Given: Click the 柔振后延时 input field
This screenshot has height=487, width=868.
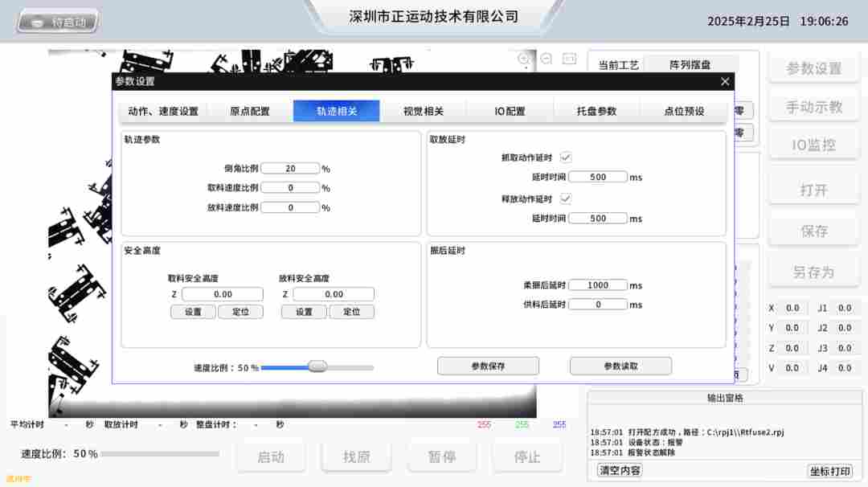Looking at the screenshot, I should [598, 285].
